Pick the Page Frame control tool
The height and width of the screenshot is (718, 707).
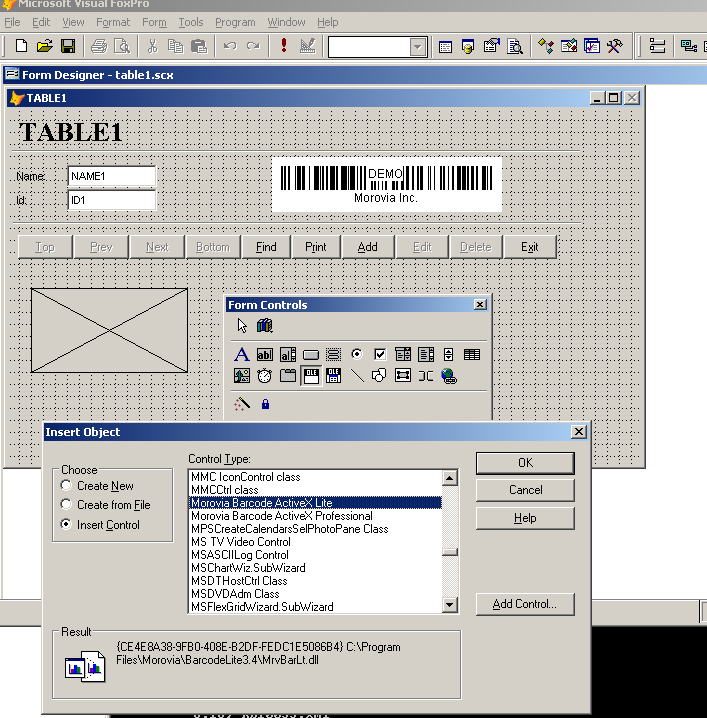coord(288,376)
